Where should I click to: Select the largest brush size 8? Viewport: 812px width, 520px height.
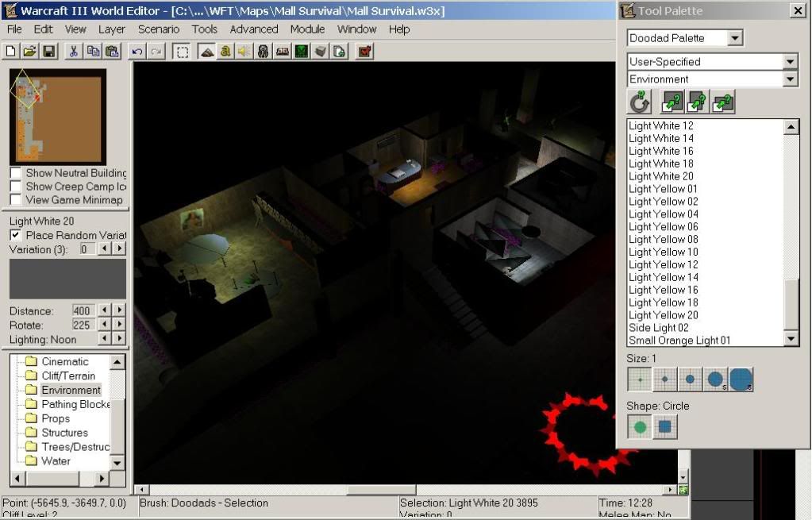[x=741, y=379]
